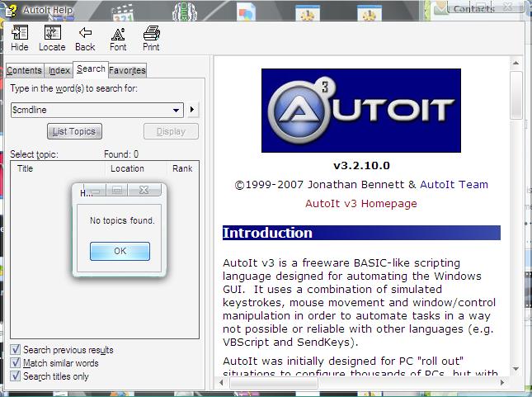Switch to the Contents tab
Screen dimensions: 532x397
[x=24, y=71]
